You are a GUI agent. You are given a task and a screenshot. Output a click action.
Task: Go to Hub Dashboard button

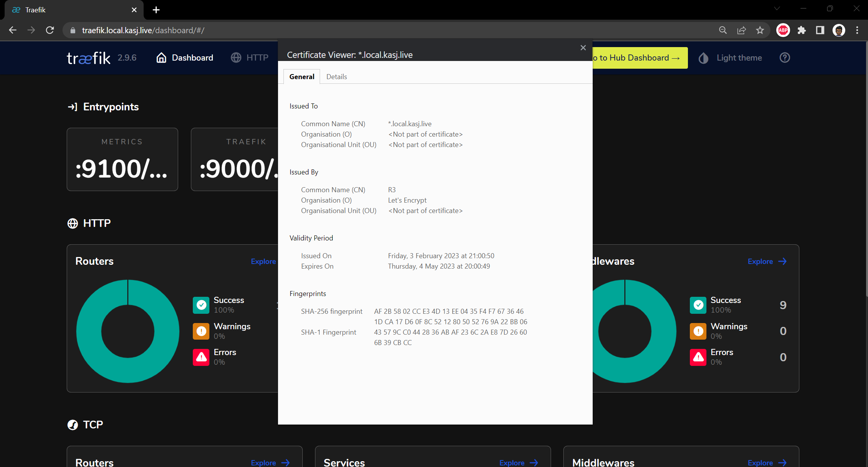pos(640,58)
